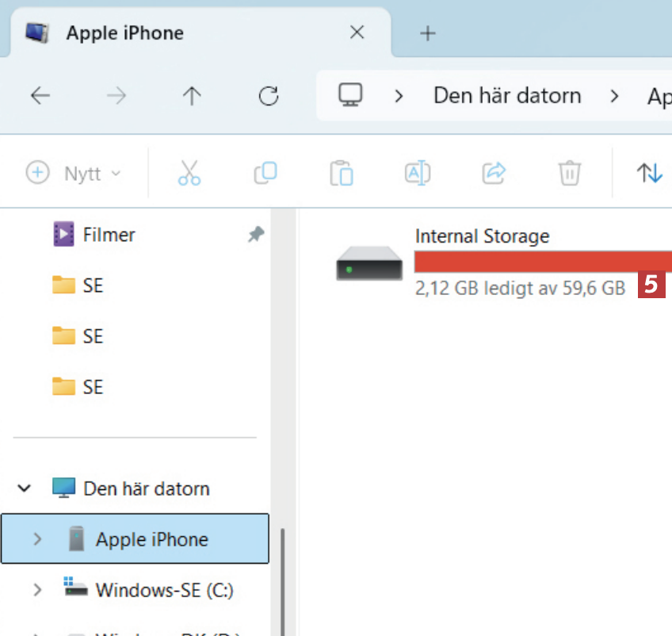Click the Copy icon in toolbar
The image size is (672, 636).
(265, 173)
